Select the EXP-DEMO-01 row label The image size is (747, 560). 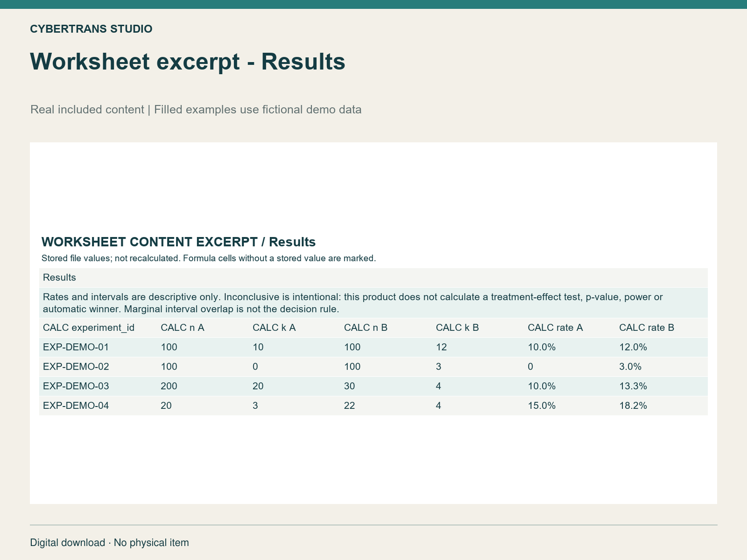(x=76, y=347)
